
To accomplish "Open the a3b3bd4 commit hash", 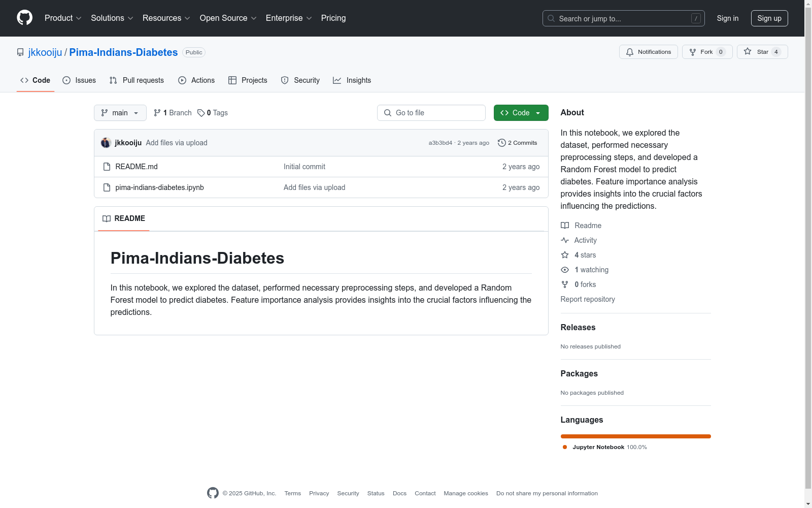I will (440, 143).
